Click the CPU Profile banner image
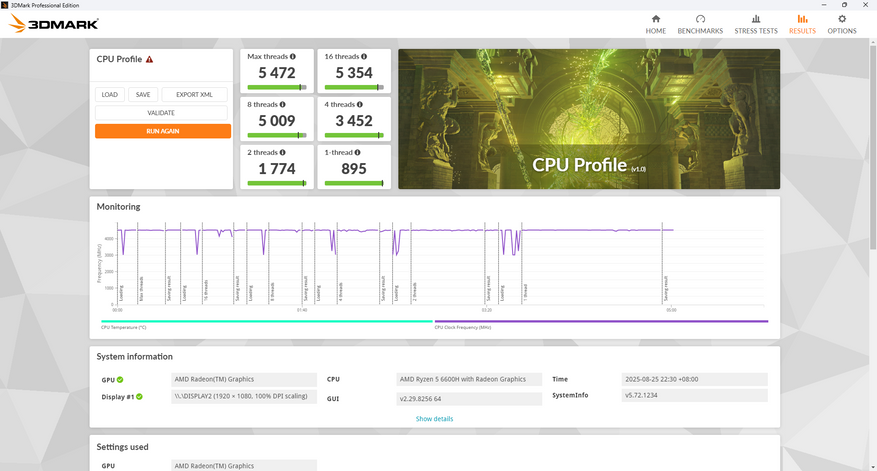 tap(589, 119)
